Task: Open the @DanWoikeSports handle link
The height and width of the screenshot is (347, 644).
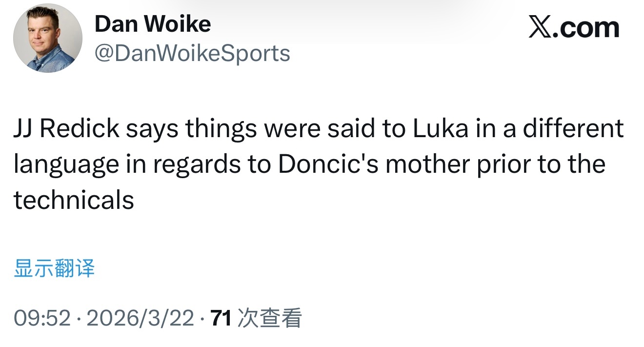Action: tap(192, 53)
